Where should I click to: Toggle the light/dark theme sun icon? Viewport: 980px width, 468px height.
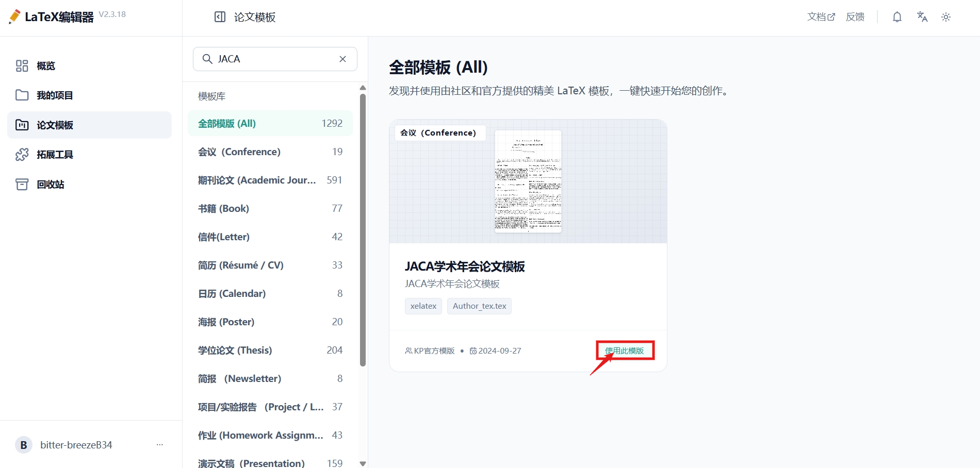tap(946, 17)
